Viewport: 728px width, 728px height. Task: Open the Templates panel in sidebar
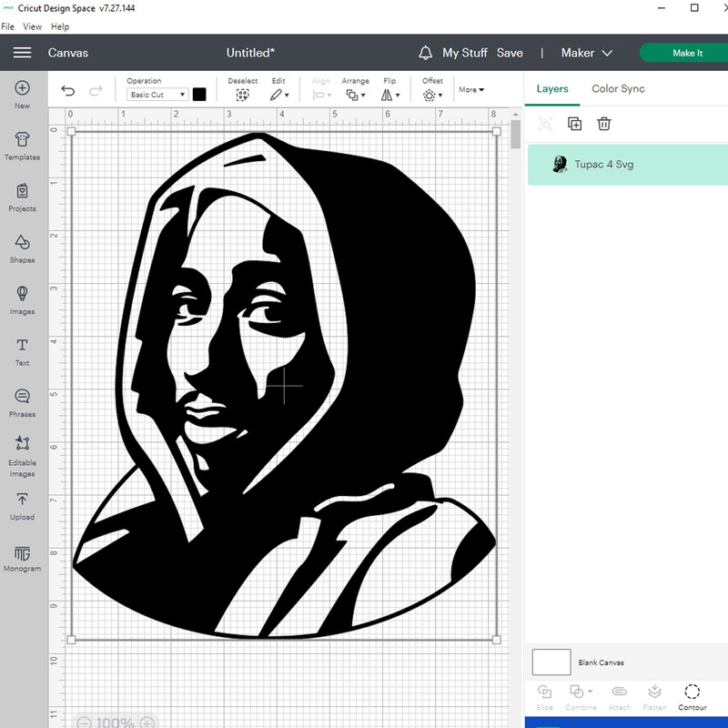(22, 144)
